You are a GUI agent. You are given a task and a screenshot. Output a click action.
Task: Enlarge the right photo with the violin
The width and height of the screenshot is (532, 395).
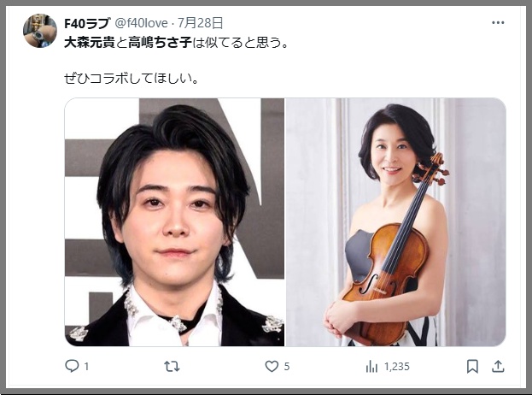point(395,222)
